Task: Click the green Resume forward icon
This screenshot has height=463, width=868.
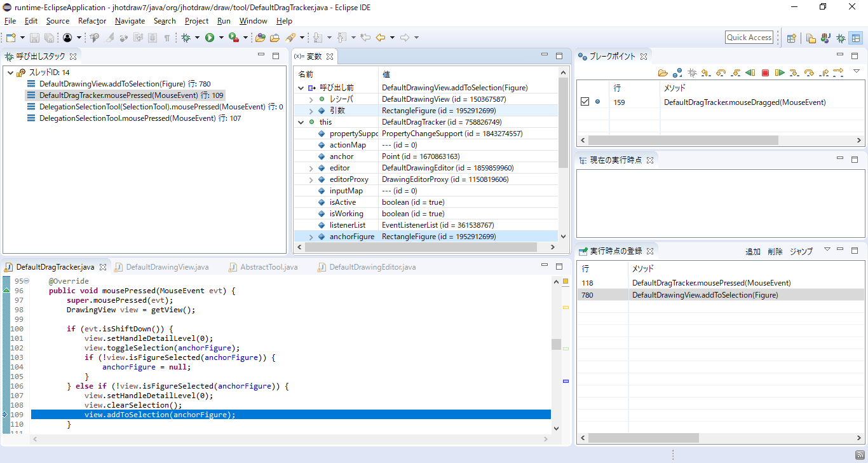Action: click(780, 73)
